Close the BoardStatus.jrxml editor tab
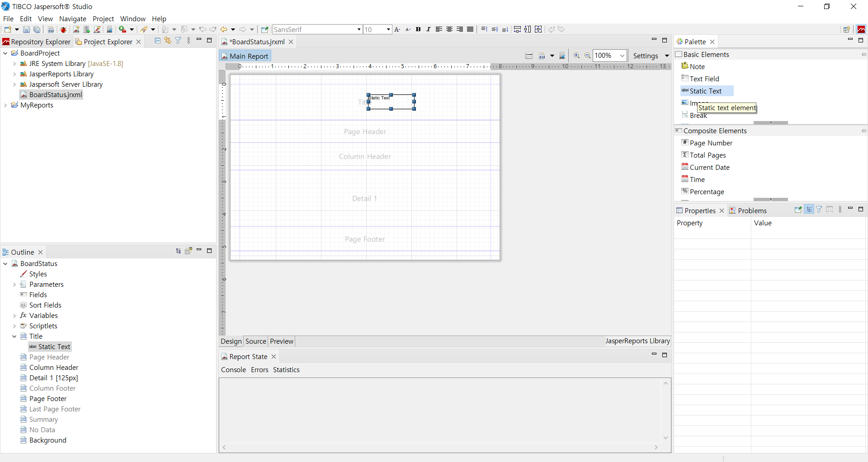This screenshot has height=462, width=868. 291,42
